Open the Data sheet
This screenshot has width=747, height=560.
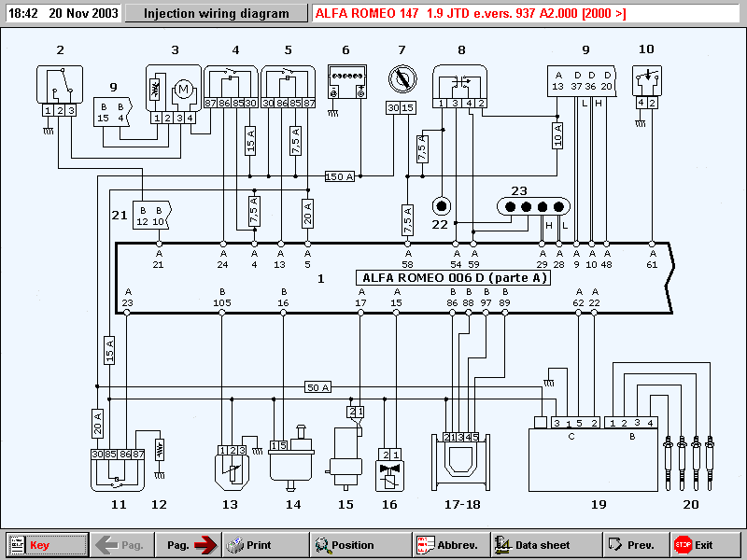point(546,545)
